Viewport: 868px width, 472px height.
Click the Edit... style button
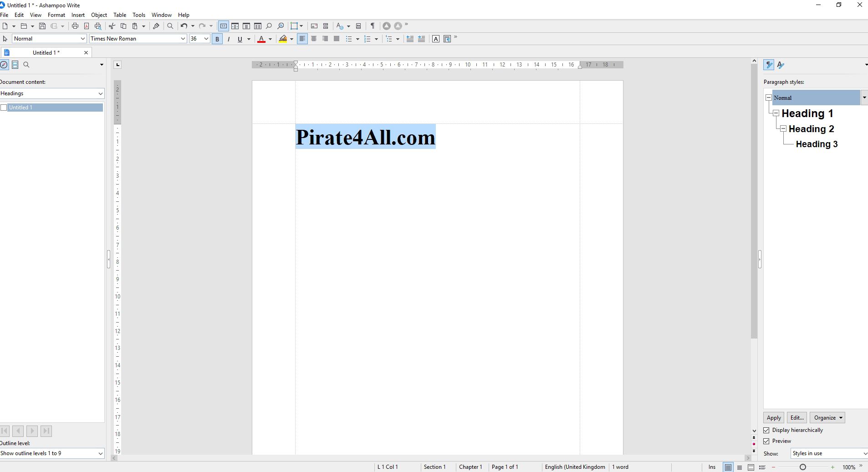point(797,418)
